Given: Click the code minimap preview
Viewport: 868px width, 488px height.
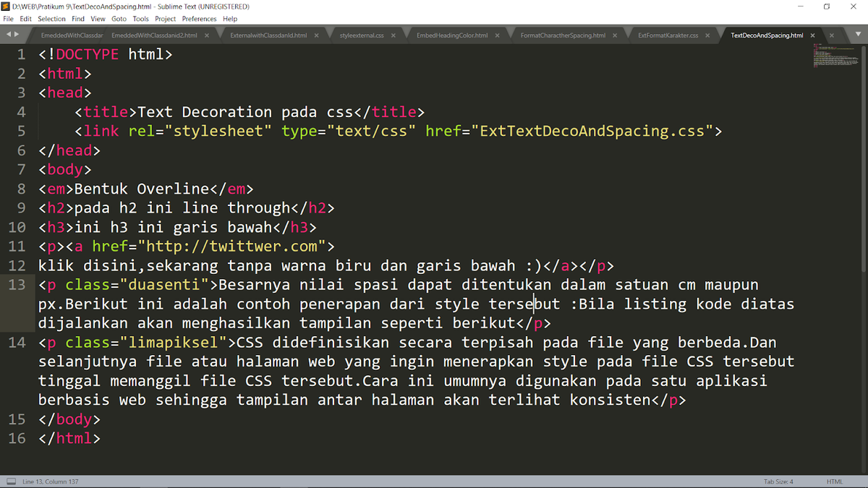Looking at the screenshot, I should coord(836,56).
